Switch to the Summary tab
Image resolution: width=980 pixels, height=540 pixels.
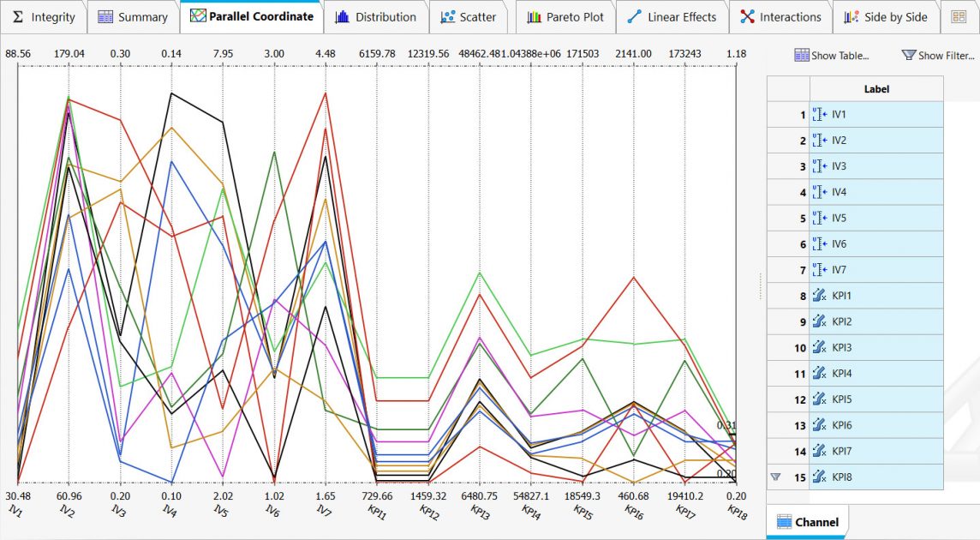(133, 17)
